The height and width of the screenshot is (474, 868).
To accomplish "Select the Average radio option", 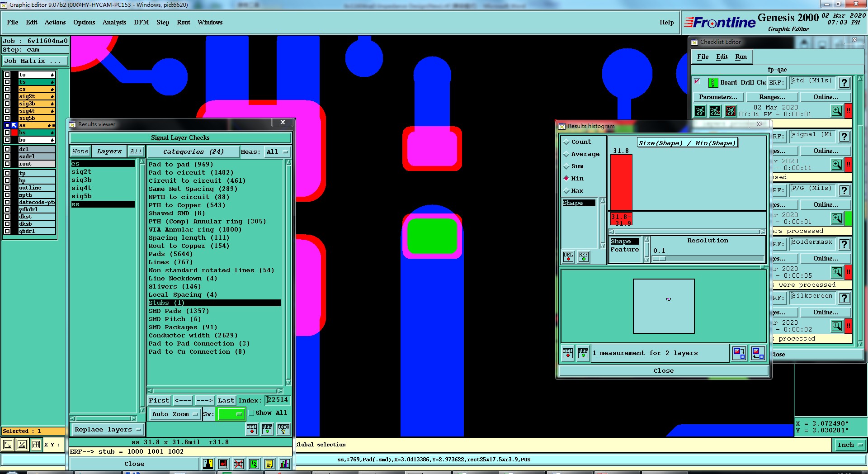I will click(581, 154).
